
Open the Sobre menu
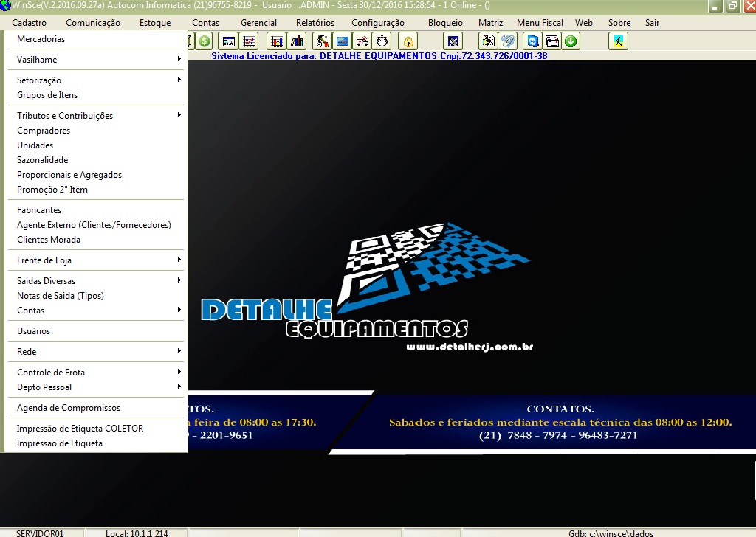click(619, 23)
